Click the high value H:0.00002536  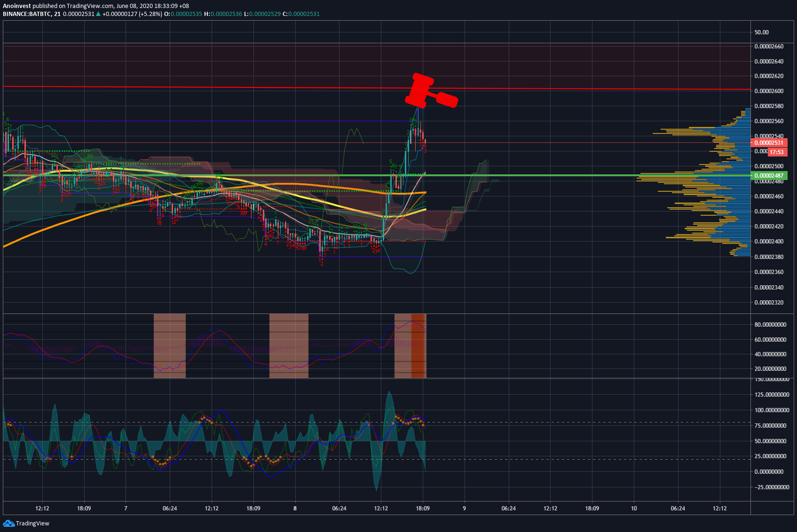(223, 14)
